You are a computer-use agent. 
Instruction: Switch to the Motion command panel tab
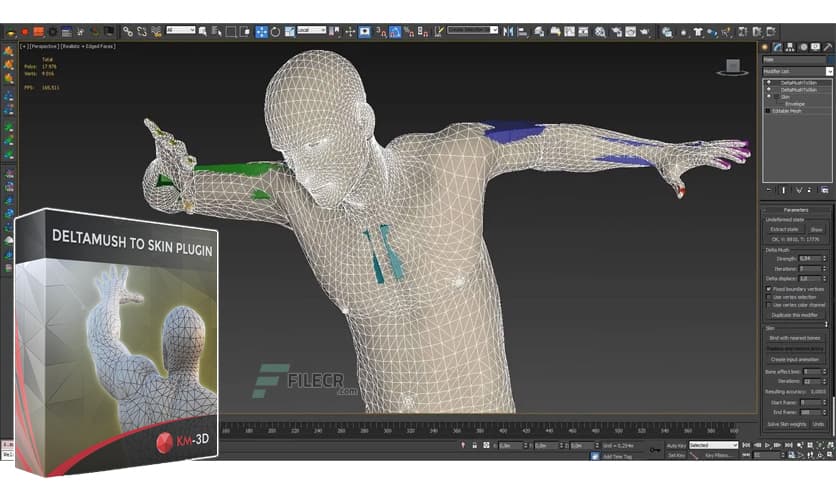click(x=803, y=47)
